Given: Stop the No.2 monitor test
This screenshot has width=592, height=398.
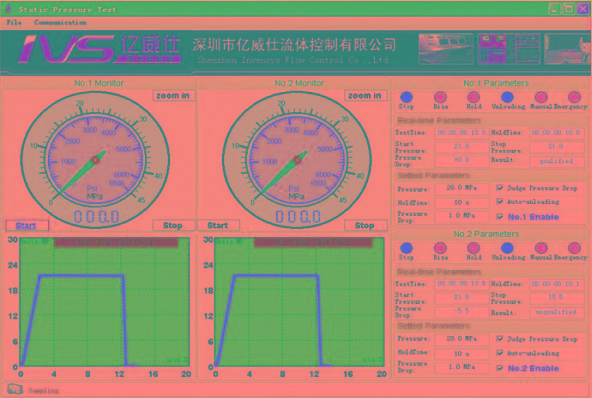Looking at the screenshot, I should tap(366, 225).
